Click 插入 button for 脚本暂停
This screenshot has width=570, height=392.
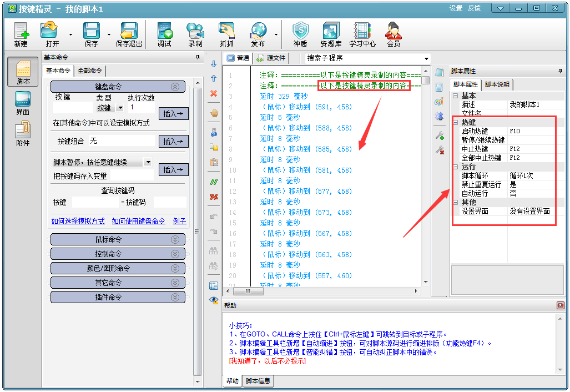[173, 170]
